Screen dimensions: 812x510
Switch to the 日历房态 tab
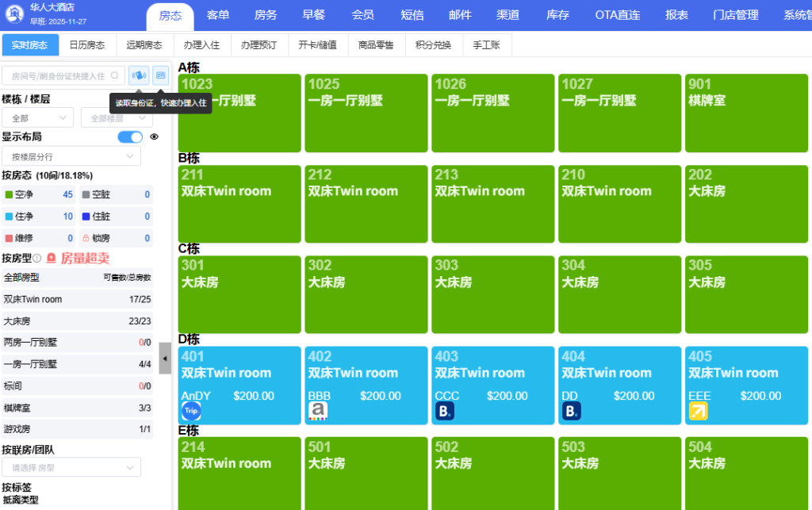[x=87, y=45]
